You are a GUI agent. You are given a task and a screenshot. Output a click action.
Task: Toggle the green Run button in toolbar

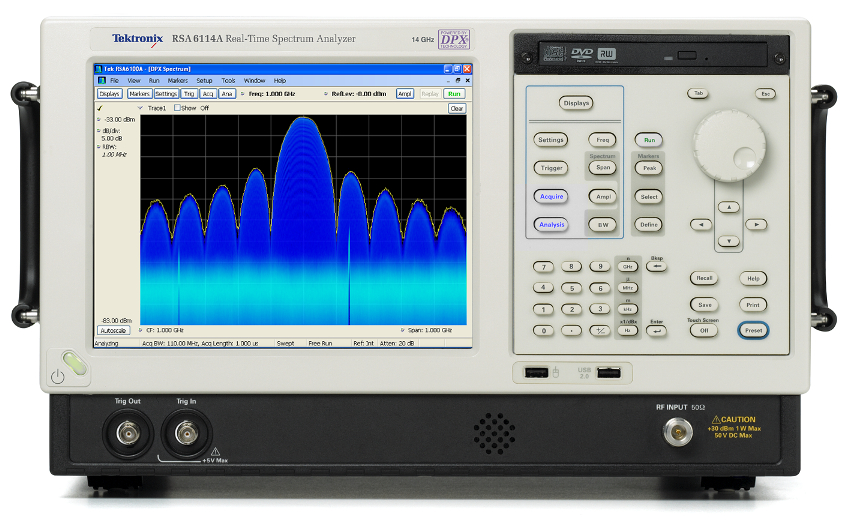point(455,93)
